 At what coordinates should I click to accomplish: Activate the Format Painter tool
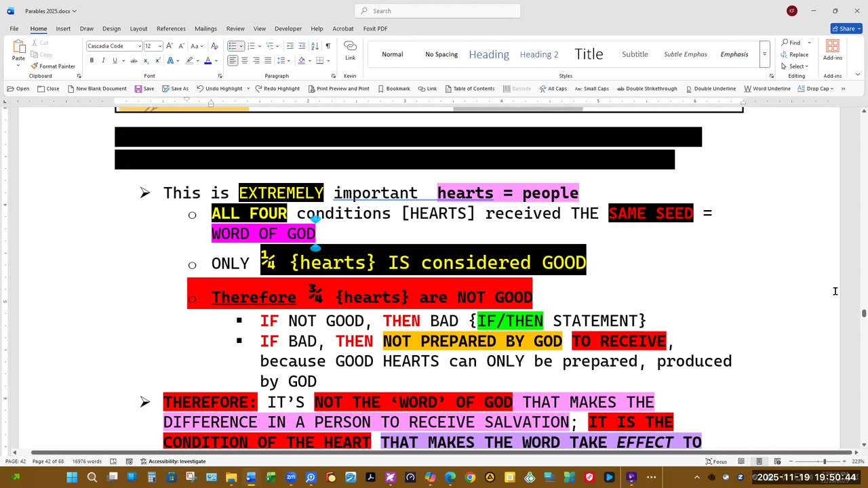pyautogui.click(x=53, y=66)
